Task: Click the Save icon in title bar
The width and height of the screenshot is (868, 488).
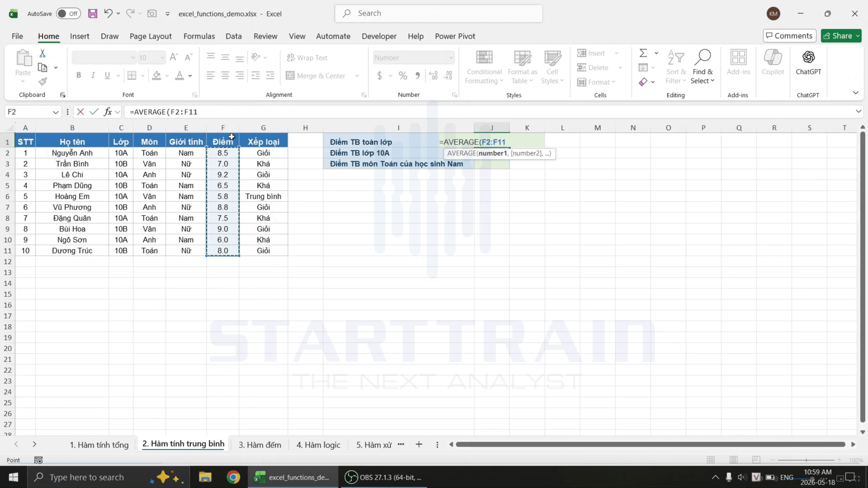Action: tap(93, 14)
